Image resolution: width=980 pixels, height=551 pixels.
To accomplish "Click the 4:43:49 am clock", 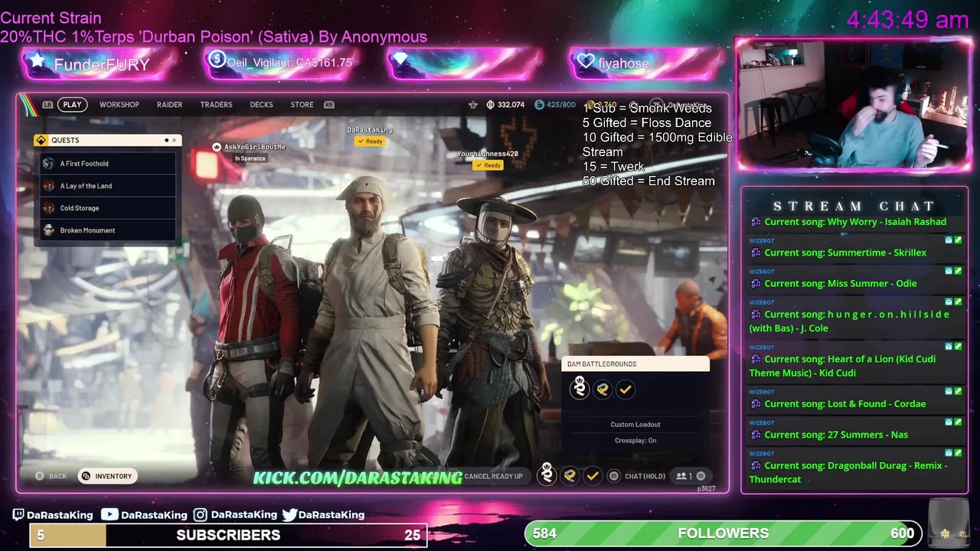I will coord(907,20).
